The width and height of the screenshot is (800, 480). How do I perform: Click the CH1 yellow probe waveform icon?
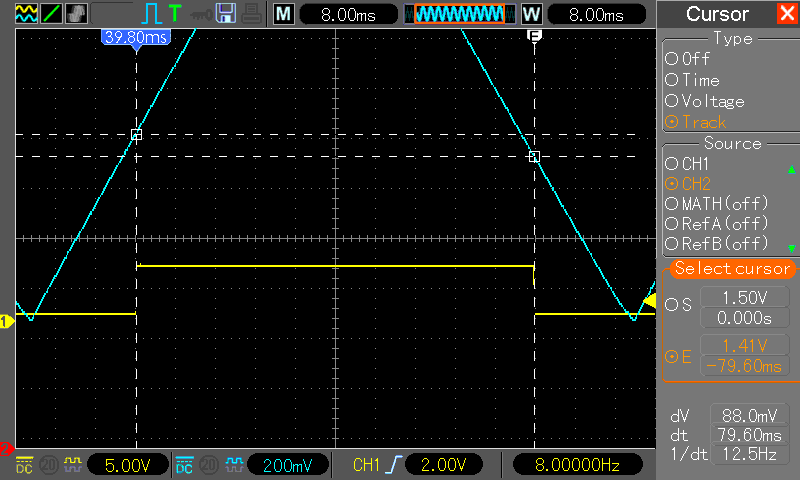[x=72, y=464]
